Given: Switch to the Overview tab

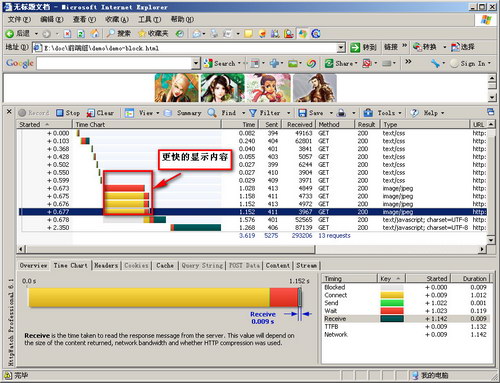Looking at the screenshot, I should 33,265.
